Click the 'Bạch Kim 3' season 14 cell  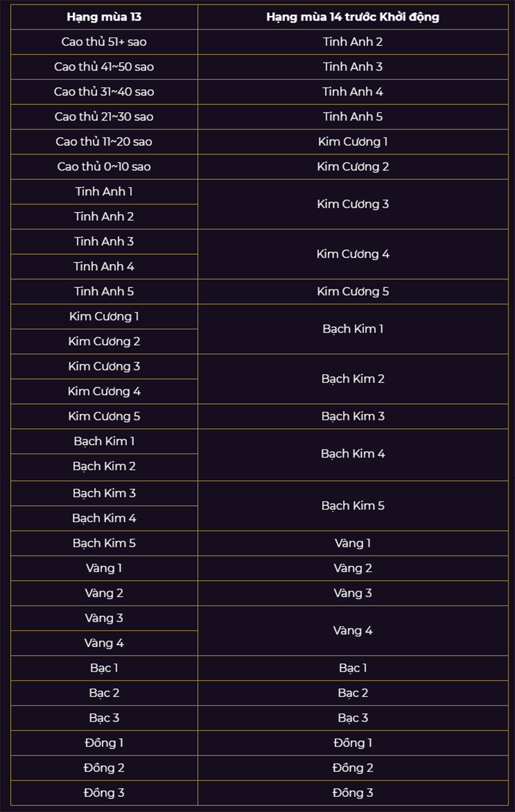pyautogui.click(x=353, y=416)
